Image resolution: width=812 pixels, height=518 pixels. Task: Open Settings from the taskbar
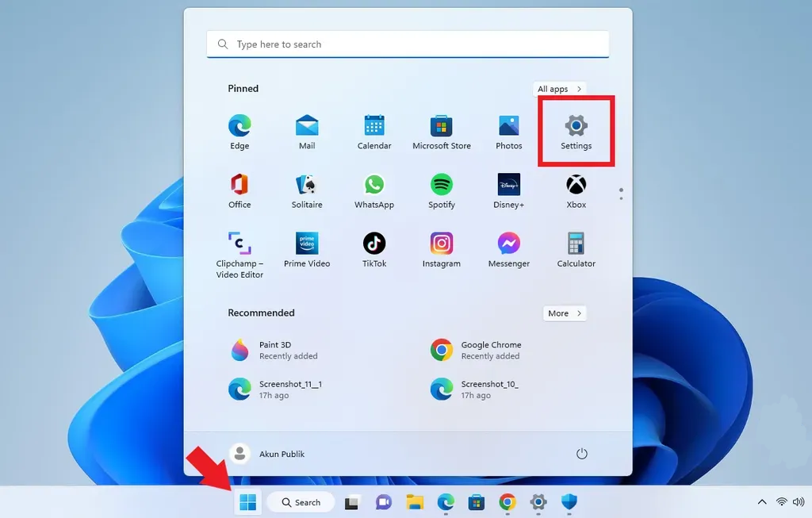(x=538, y=502)
